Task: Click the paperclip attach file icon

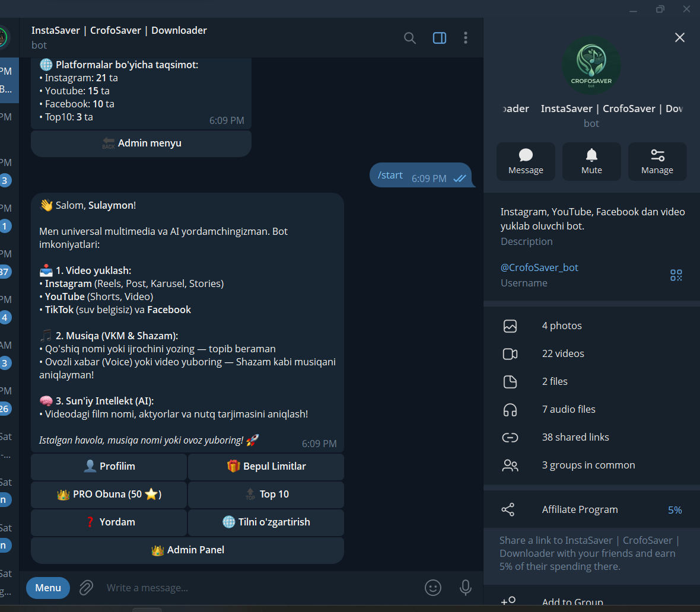Action: (x=86, y=588)
